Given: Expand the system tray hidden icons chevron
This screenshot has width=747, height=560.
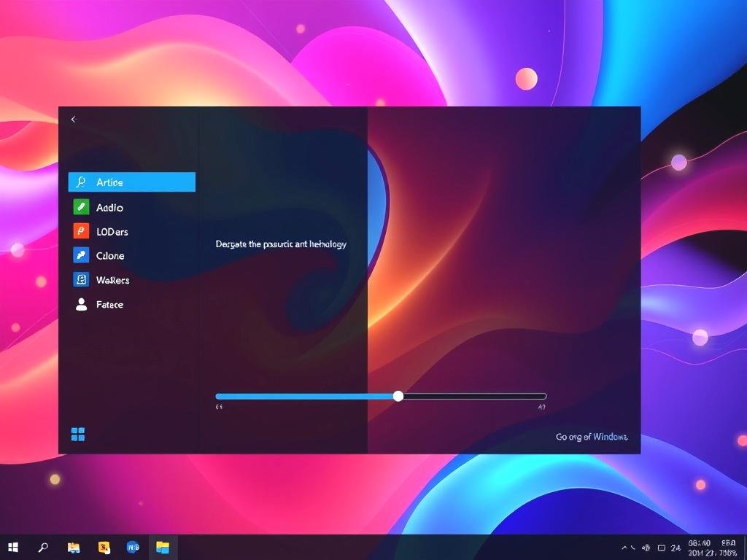Looking at the screenshot, I should tap(624, 548).
